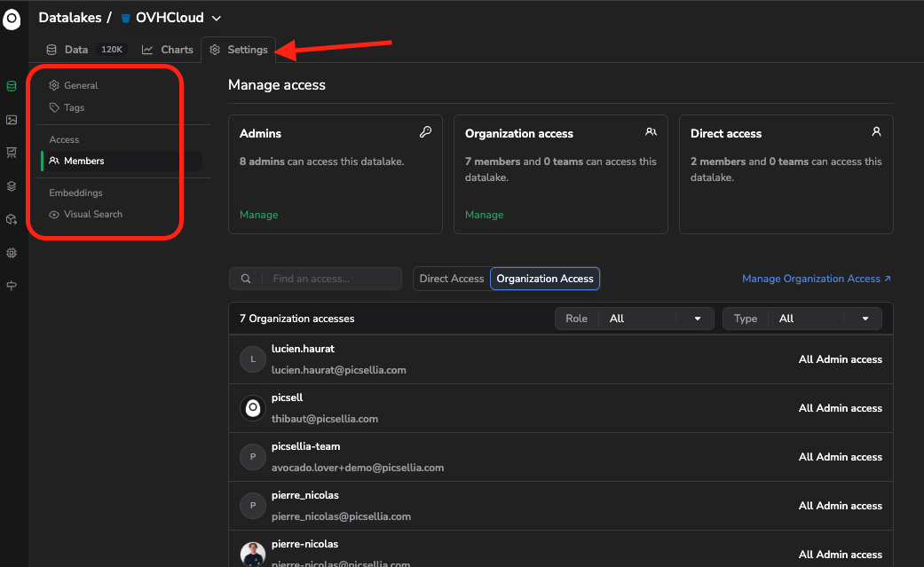This screenshot has height=567, width=924.
Task: Open Manage Organization Access link
Action: click(x=817, y=279)
